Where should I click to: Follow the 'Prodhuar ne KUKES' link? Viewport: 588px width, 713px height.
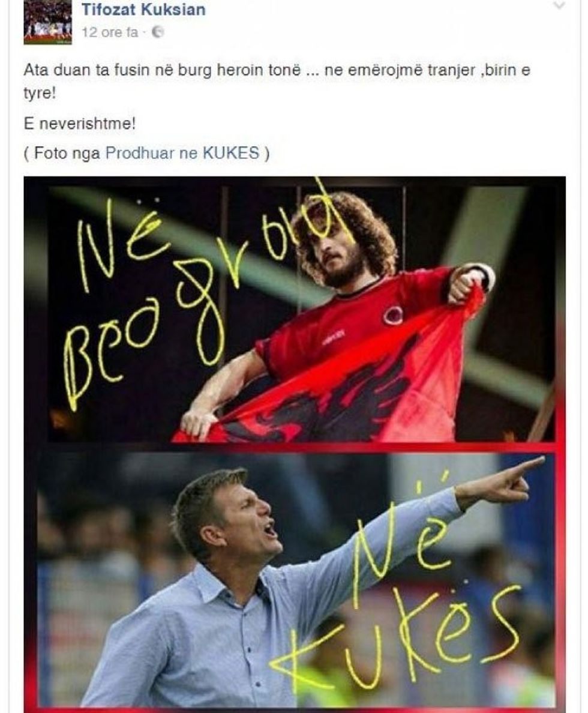[182, 153]
